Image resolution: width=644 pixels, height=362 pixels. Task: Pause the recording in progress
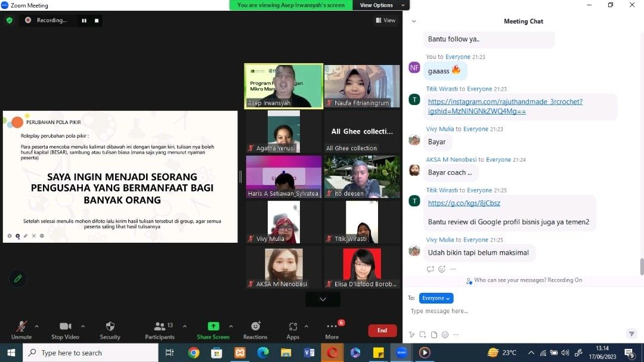click(x=84, y=20)
